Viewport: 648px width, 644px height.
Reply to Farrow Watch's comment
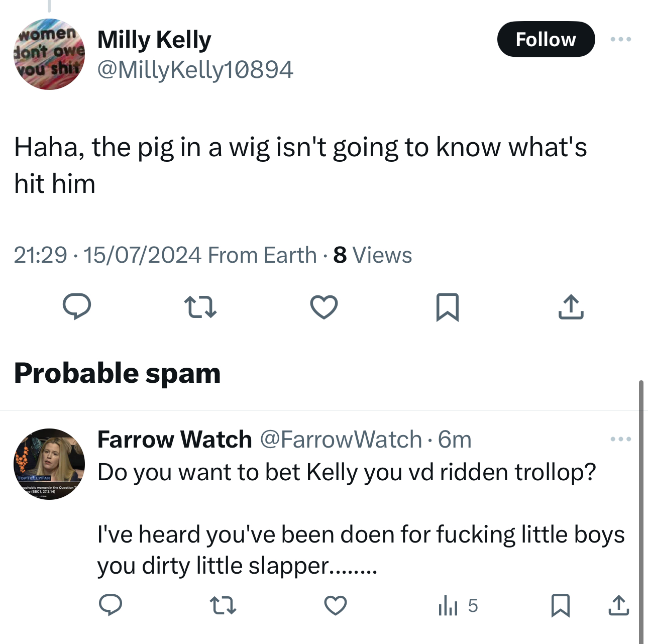pyautogui.click(x=111, y=605)
